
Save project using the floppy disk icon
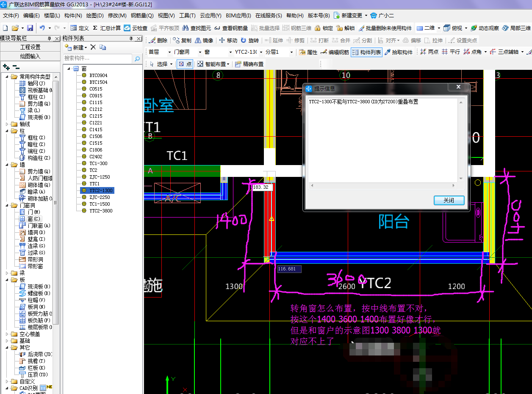[30, 28]
